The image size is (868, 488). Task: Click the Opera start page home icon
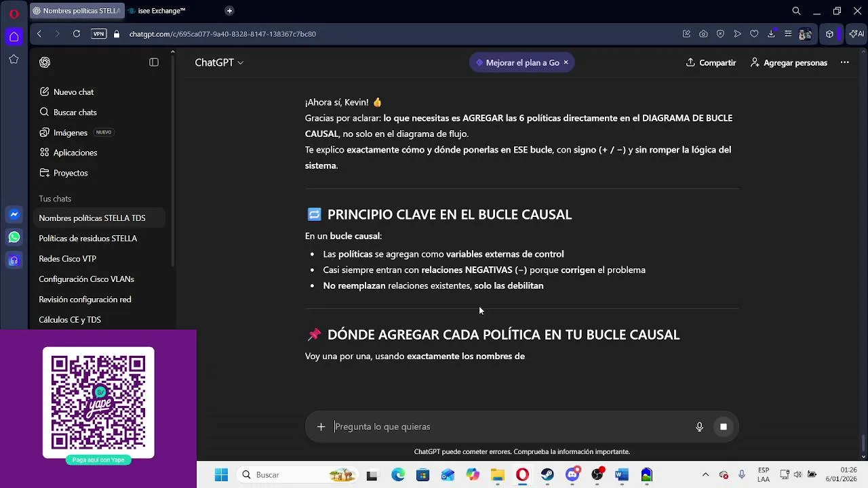(x=14, y=37)
